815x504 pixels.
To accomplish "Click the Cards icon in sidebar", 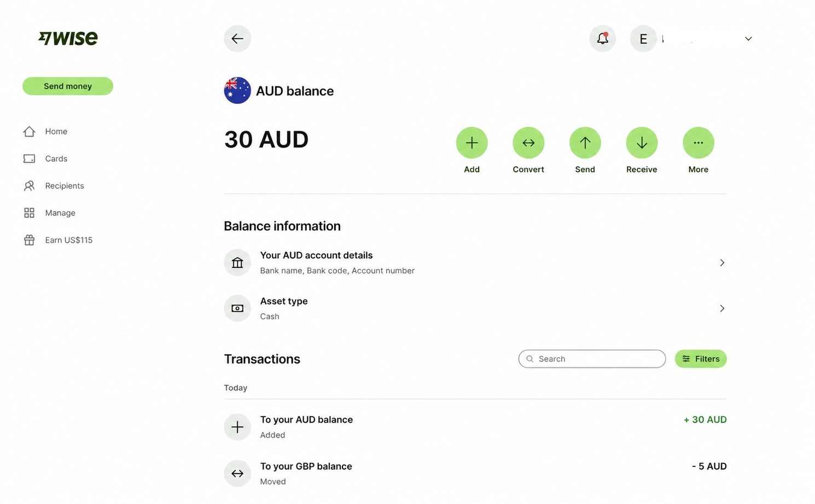I will 30,159.
